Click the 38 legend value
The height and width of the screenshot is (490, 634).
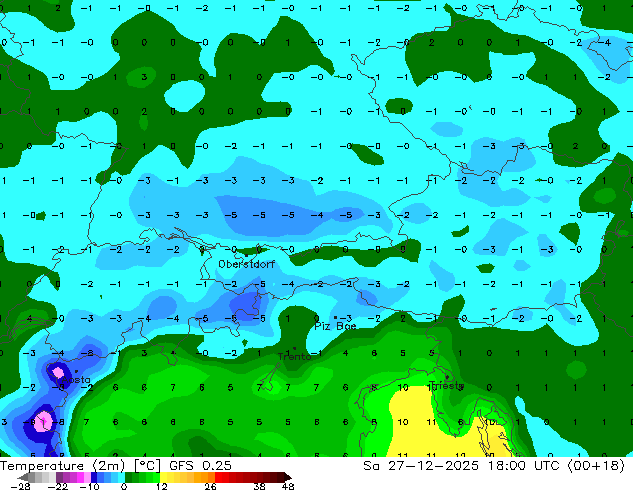coord(260,486)
